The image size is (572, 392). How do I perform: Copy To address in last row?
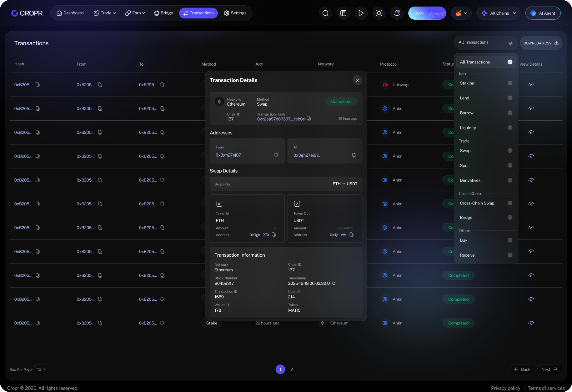click(x=162, y=323)
